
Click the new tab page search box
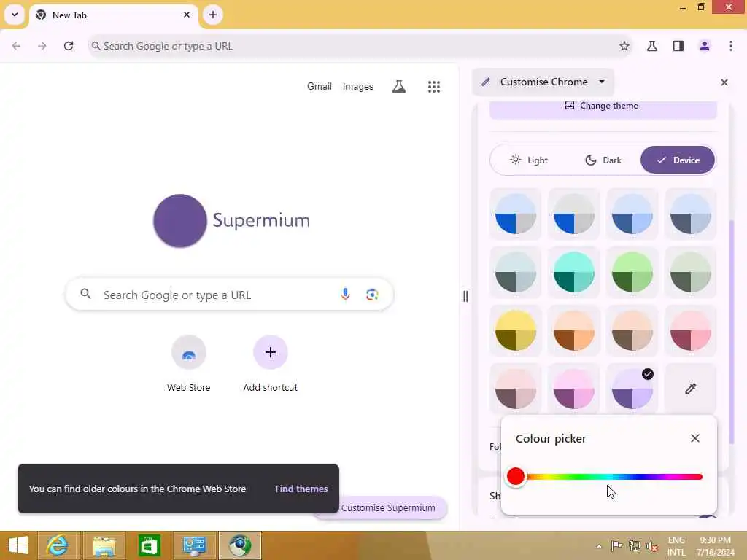click(x=229, y=295)
